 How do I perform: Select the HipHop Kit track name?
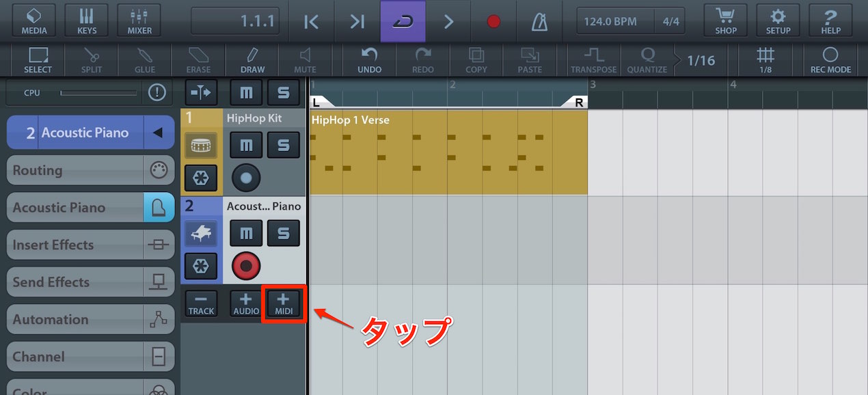coord(254,118)
